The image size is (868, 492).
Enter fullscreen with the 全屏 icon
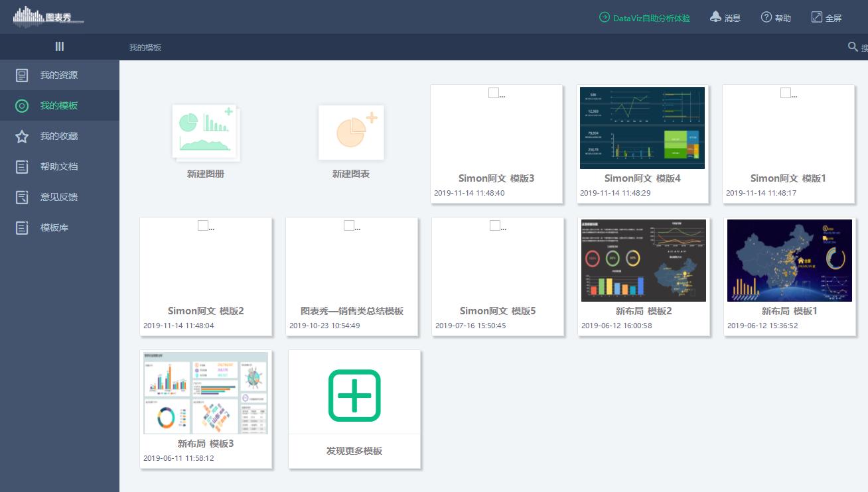coord(817,17)
